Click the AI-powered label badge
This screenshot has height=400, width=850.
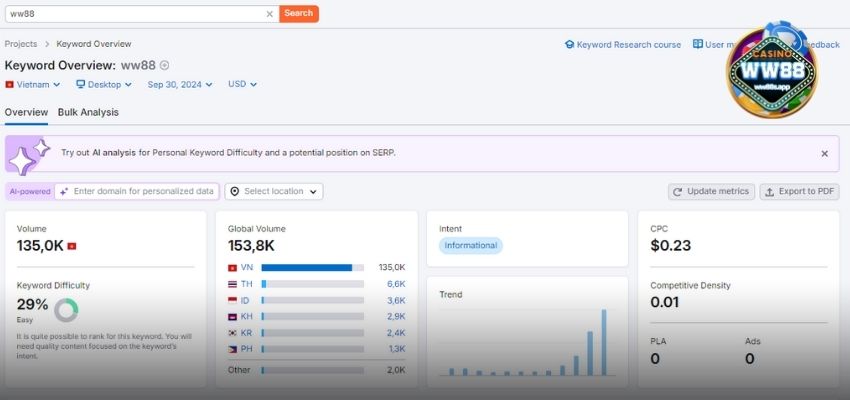[x=30, y=191]
